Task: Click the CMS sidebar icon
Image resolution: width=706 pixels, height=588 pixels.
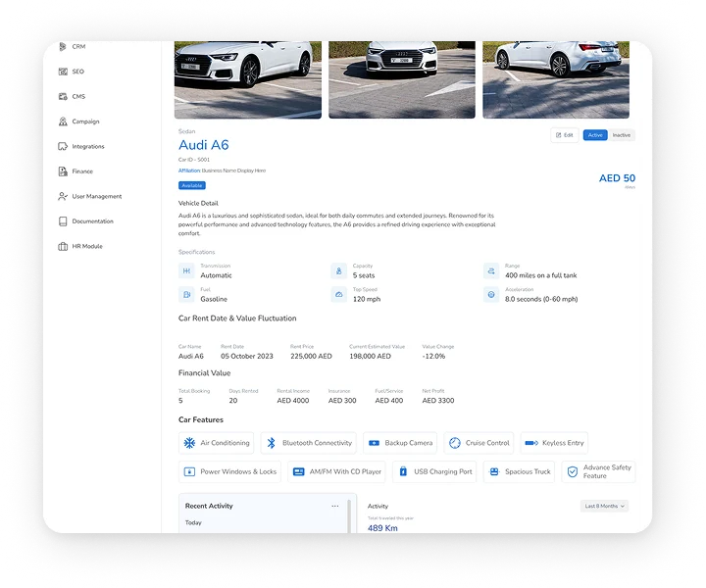Action: [64, 97]
